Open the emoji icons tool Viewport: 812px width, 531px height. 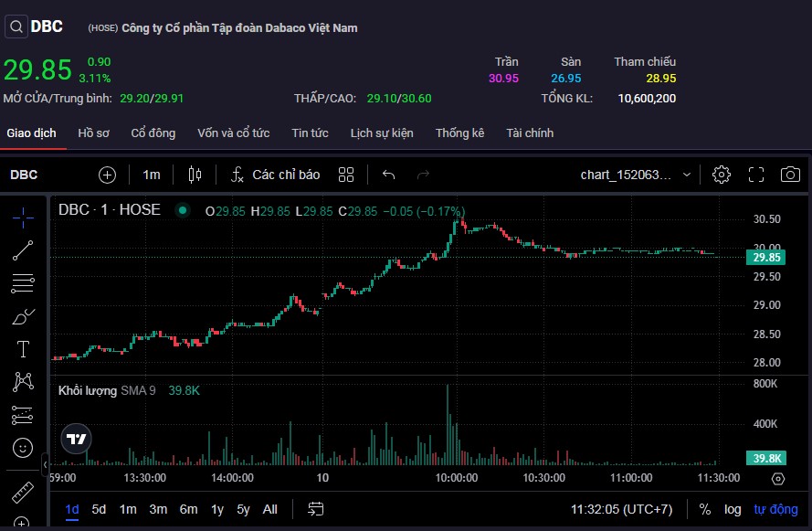click(x=24, y=448)
